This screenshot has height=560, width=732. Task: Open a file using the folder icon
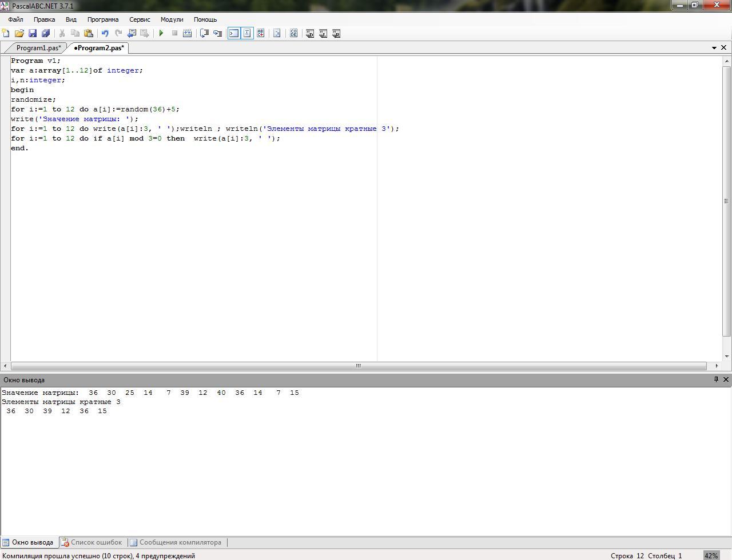click(x=19, y=33)
